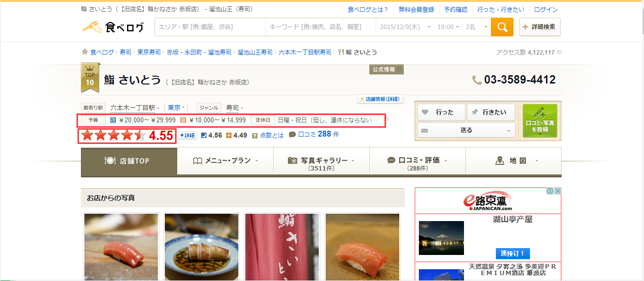Open the 送る send dropdown
644x281 pixels.
pyautogui.click(x=465, y=130)
